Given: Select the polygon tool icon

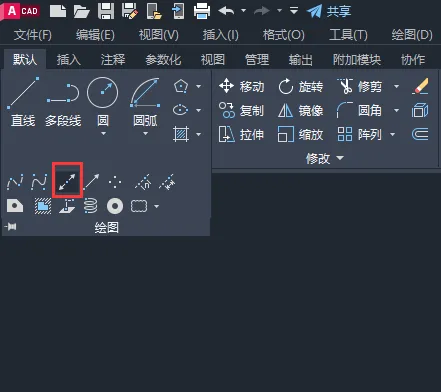Looking at the screenshot, I should point(181,86).
